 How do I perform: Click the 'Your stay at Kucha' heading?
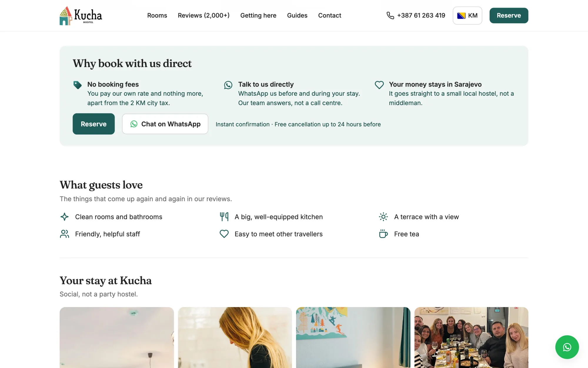[x=106, y=281]
